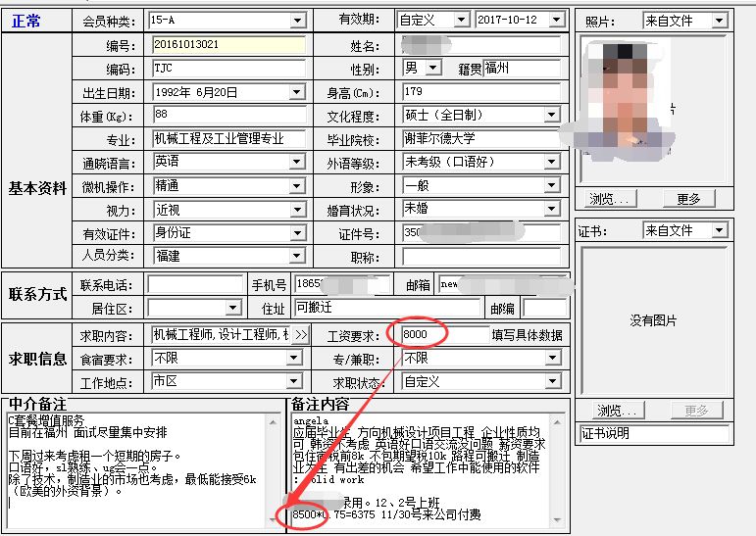
Task: Click the 住址 field containing 可搬迁
Action: [x=387, y=308]
